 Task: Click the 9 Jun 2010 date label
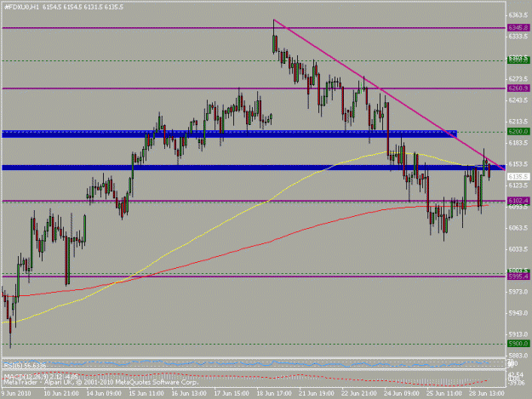16,393
